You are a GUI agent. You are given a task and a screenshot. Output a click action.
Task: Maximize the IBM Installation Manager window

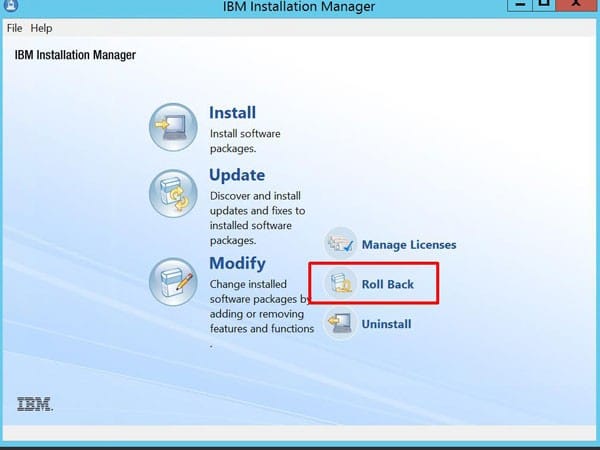(544, 5)
